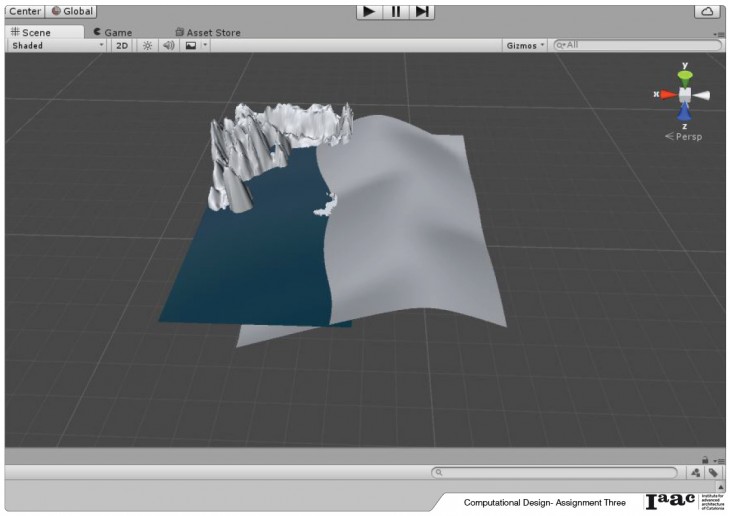The width and height of the screenshot is (730, 516).
Task: Click the blue Z axis gizmo cone
Action: pyautogui.click(x=685, y=112)
